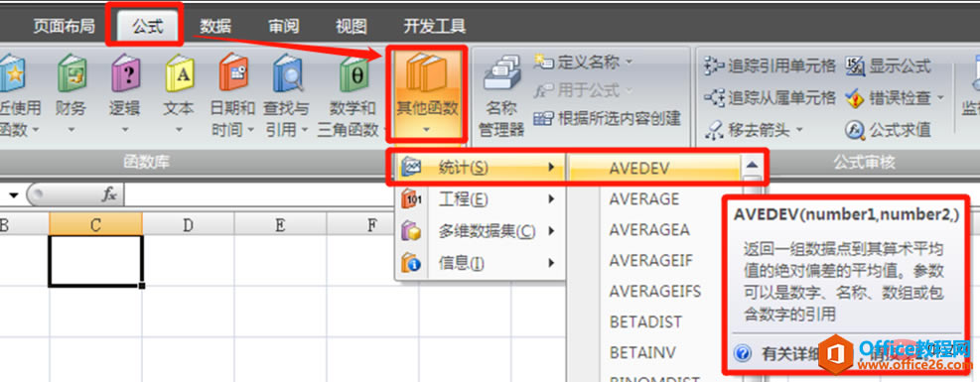Viewport: 980px width, 382px height.
Task: Select the BETAINV function
Action: pyautogui.click(x=642, y=352)
